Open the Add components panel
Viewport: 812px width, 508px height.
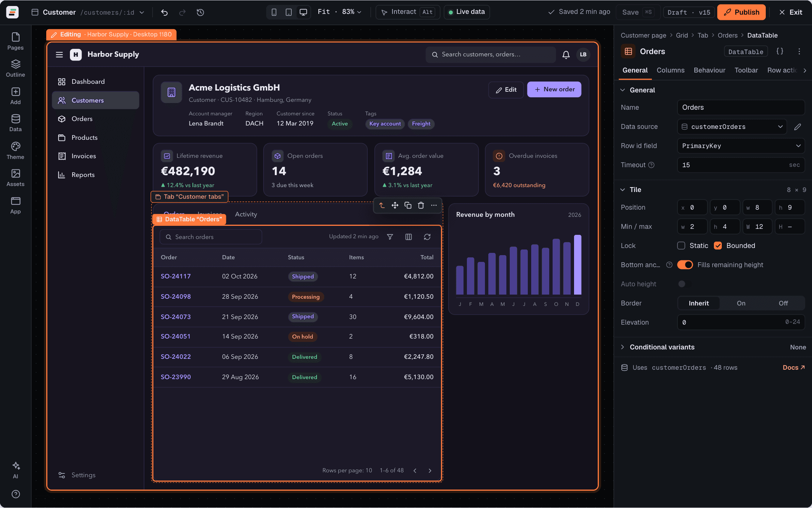coord(15,96)
